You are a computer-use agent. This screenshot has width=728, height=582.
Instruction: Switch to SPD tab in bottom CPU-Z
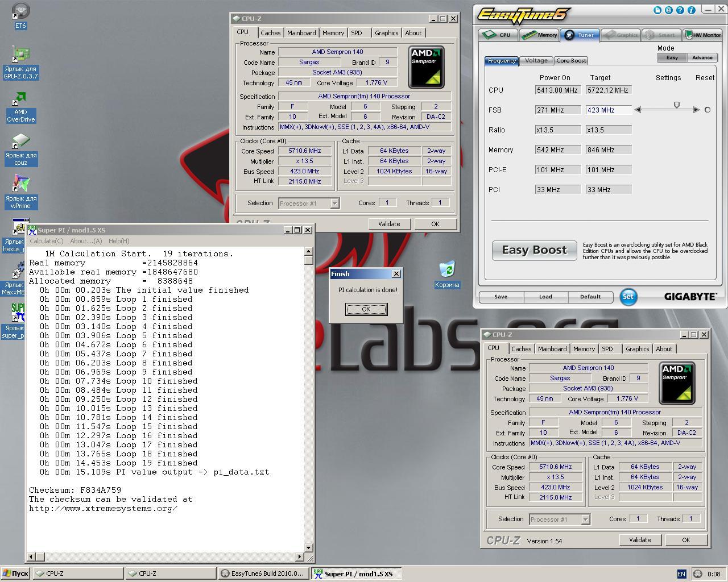click(x=607, y=349)
